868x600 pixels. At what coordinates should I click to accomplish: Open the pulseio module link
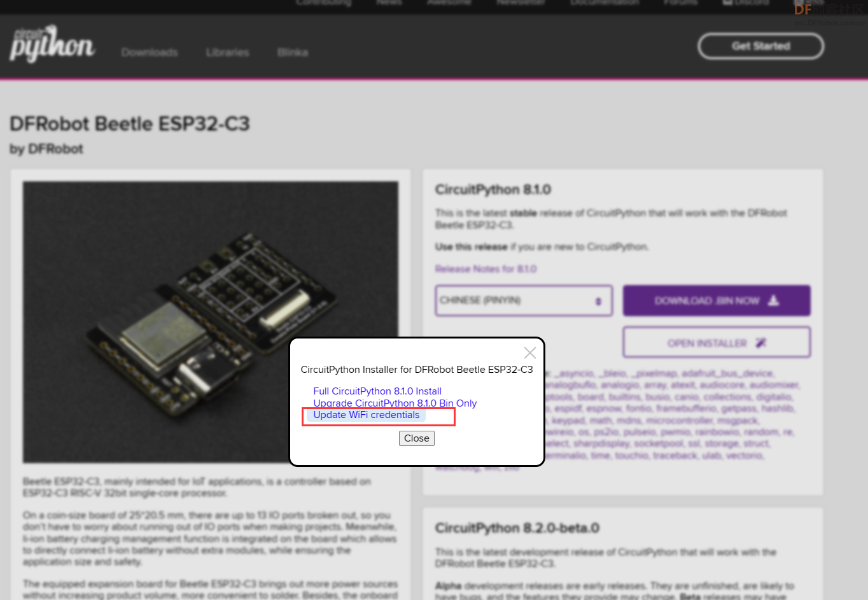(639, 432)
